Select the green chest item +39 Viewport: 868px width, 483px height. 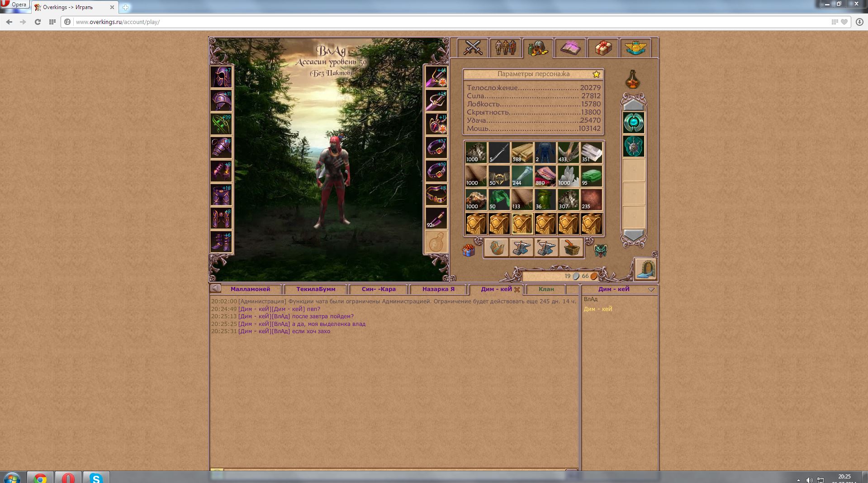tap(221, 124)
